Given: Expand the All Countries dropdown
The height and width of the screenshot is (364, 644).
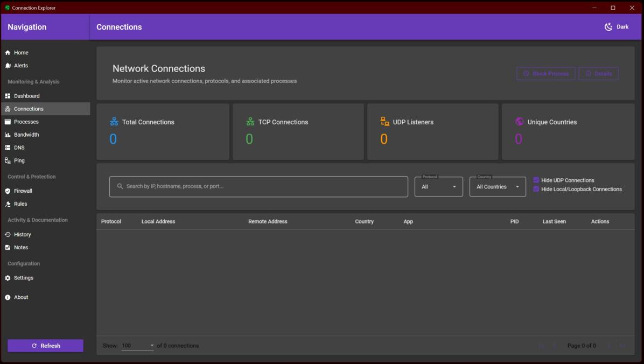Looking at the screenshot, I should pos(497,187).
